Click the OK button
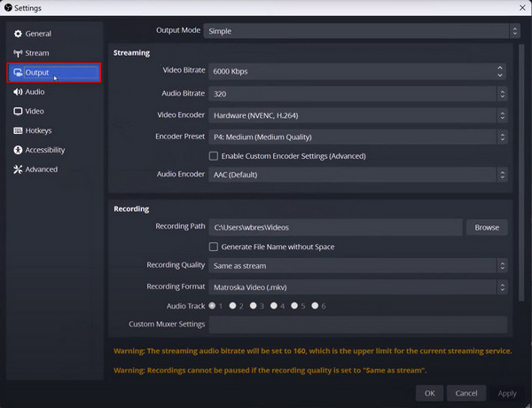The height and width of the screenshot is (408, 532). click(429, 393)
